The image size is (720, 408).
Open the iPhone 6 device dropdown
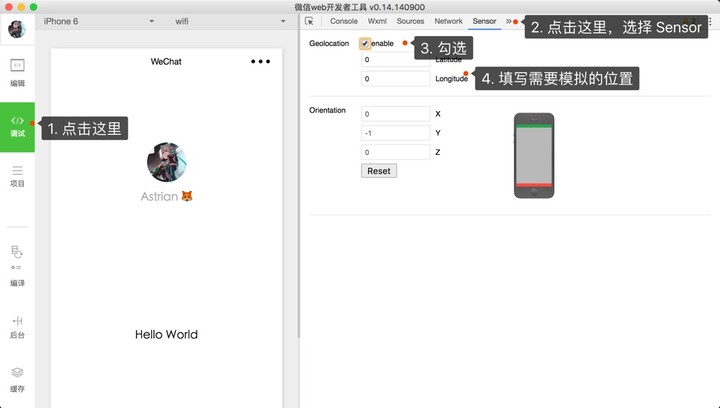click(99, 21)
